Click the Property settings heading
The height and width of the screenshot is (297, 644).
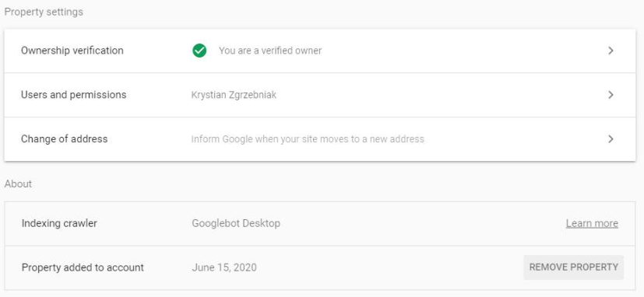pos(44,12)
